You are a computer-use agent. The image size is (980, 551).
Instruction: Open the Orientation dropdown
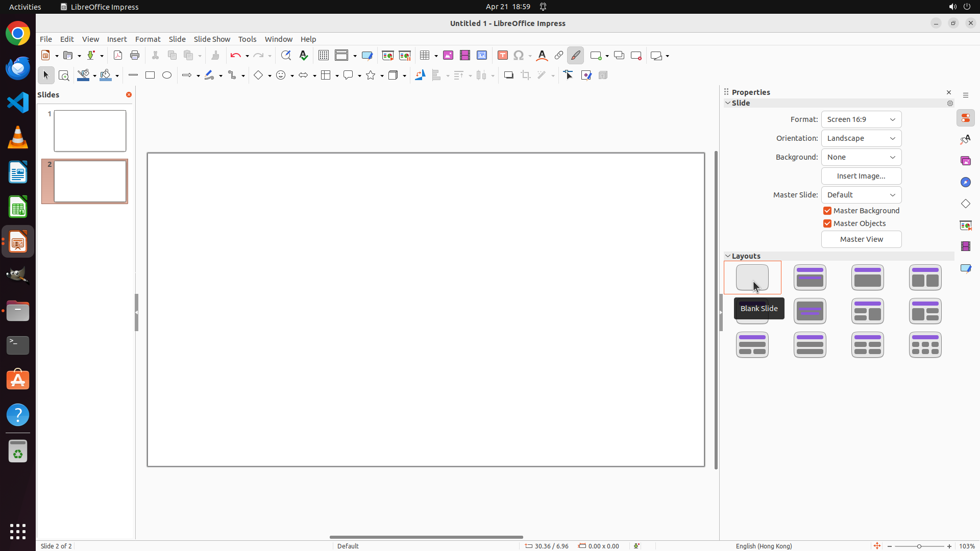pos(861,138)
